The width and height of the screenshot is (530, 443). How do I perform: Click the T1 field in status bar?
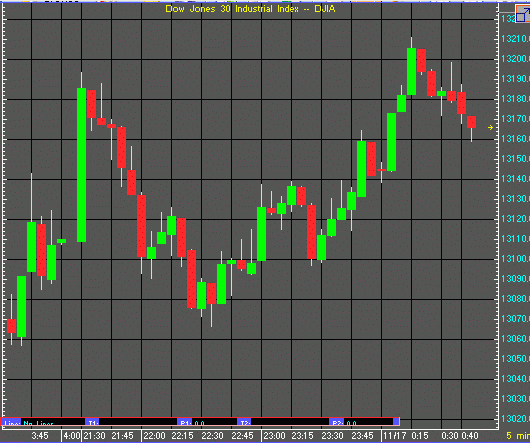131,422
